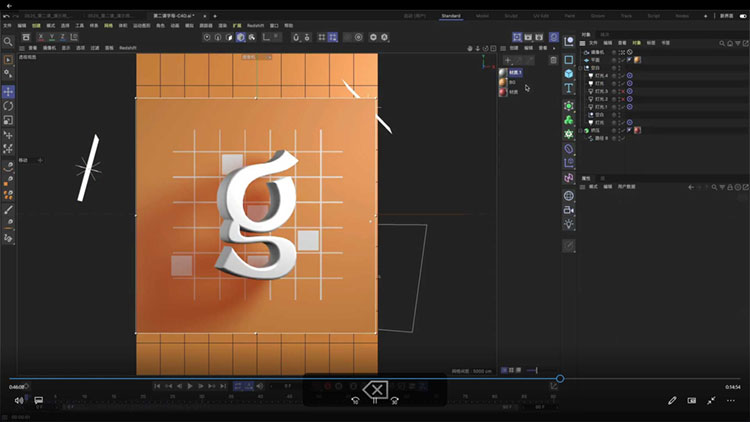750x422 pixels.
Task: Click add material plus button
Action: pyautogui.click(x=506, y=59)
